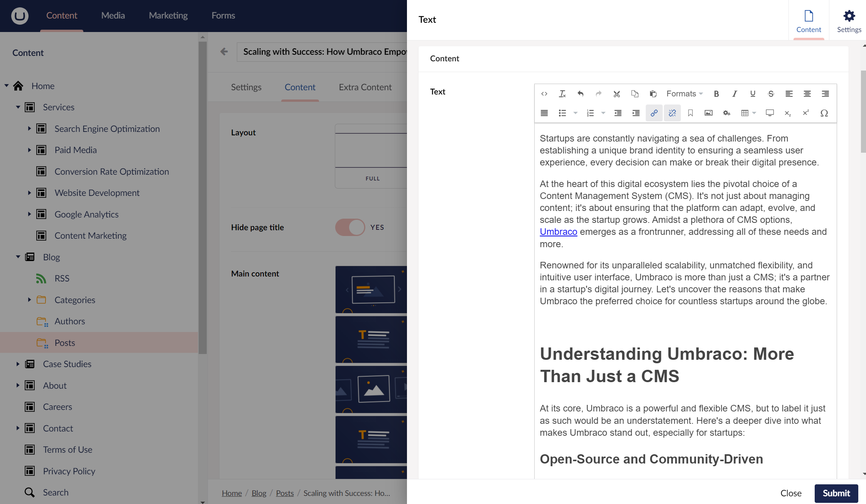Image resolution: width=866 pixels, height=504 pixels.
Task: Select the image block thumbnail in Main content
Action: click(x=371, y=389)
